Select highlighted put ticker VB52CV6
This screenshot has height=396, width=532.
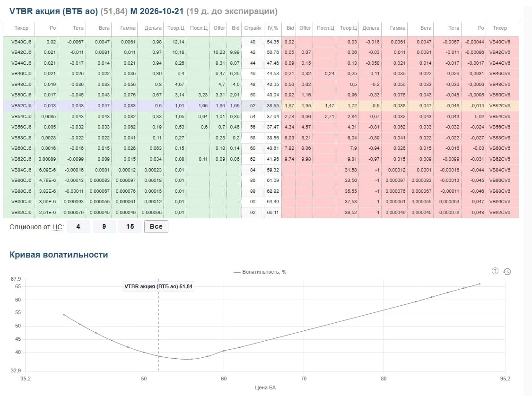click(x=500, y=106)
